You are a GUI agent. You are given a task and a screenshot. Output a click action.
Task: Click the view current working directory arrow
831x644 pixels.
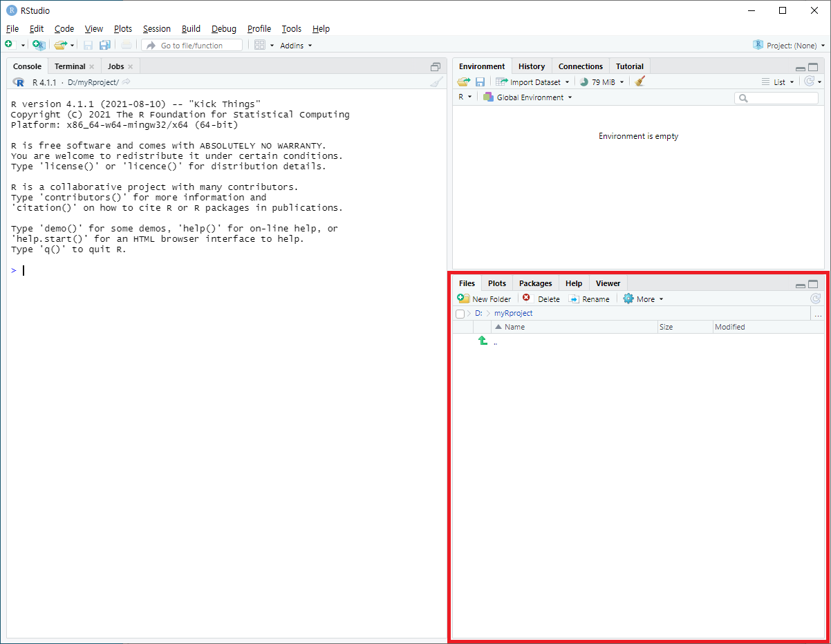click(x=126, y=82)
